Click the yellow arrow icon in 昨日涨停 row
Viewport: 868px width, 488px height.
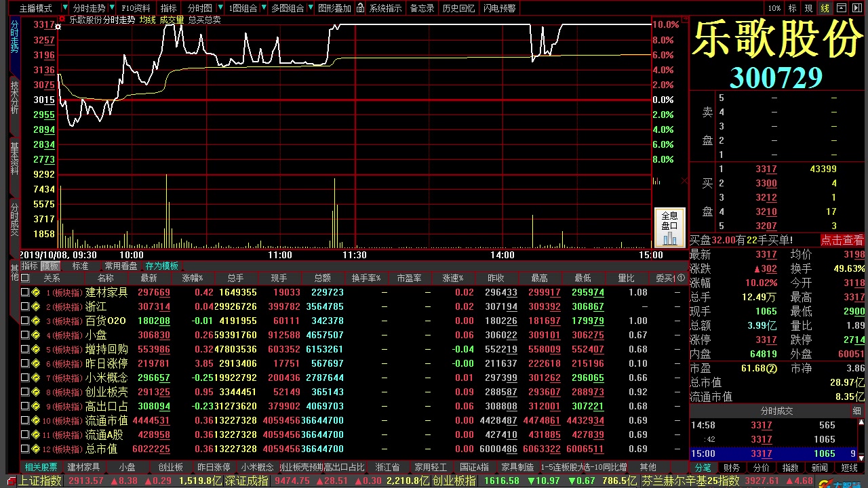(36, 363)
